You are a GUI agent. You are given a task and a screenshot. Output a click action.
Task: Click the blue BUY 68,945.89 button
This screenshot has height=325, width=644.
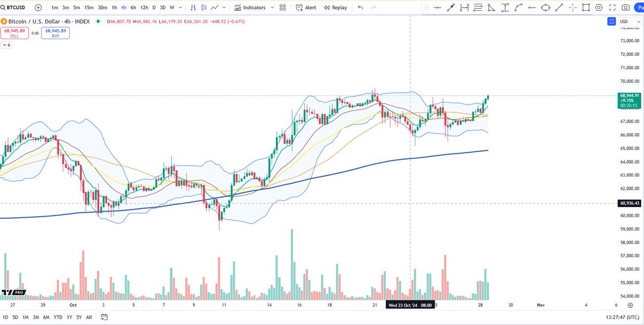55,33
